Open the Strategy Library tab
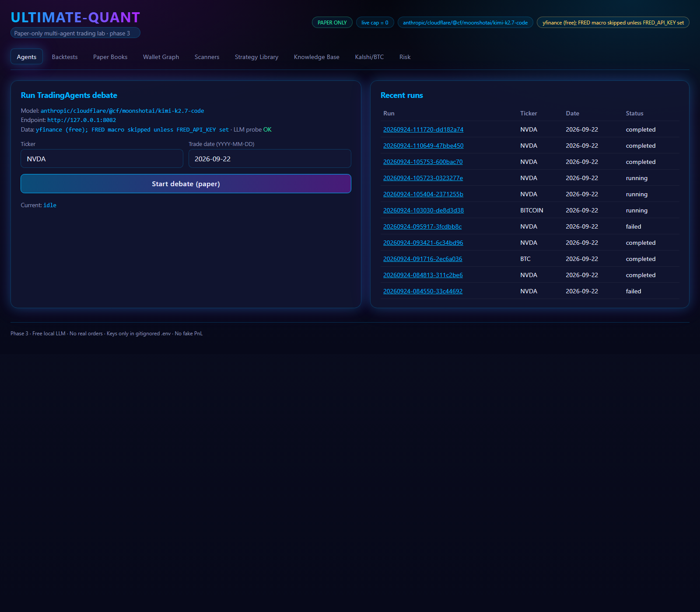The width and height of the screenshot is (700, 612). [x=256, y=57]
